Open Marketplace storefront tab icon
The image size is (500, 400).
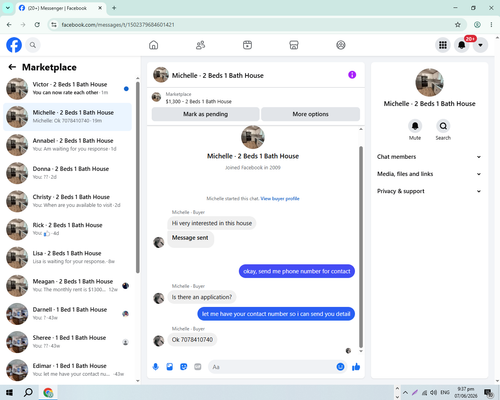[294, 45]
